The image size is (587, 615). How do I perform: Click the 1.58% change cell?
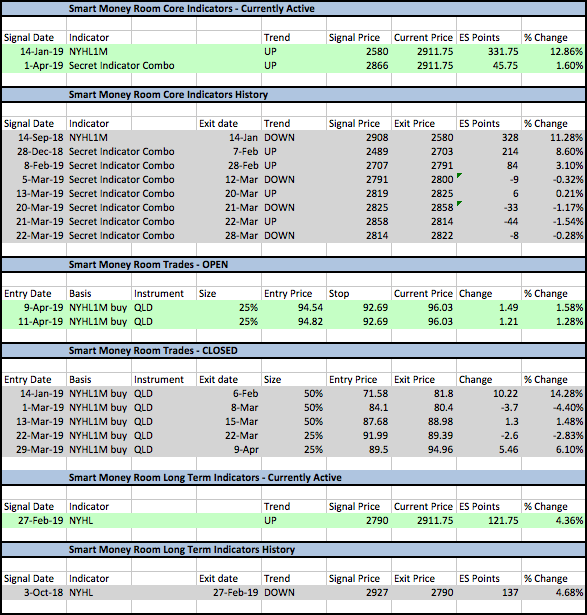[569, 308]
